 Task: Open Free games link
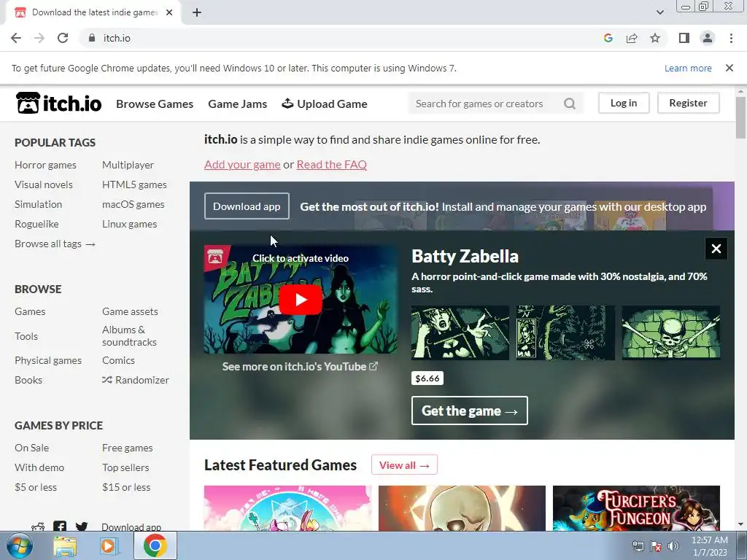(x=127, y=448)
